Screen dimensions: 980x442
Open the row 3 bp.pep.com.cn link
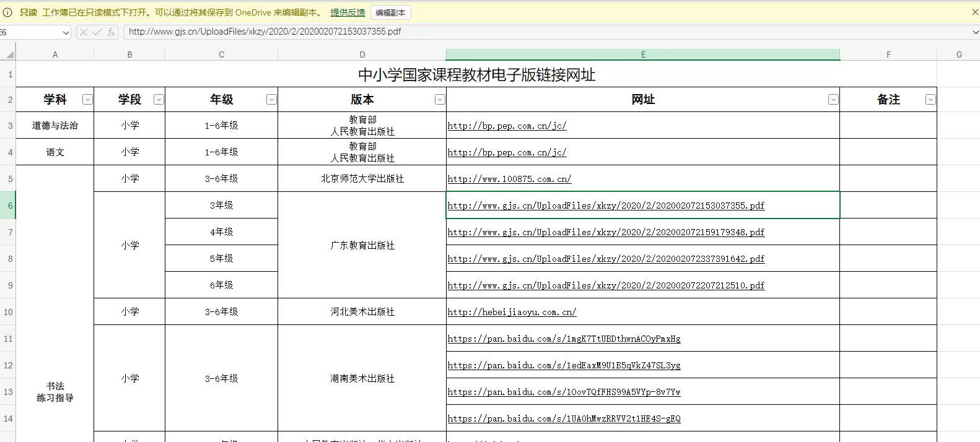tap(507, 126)
